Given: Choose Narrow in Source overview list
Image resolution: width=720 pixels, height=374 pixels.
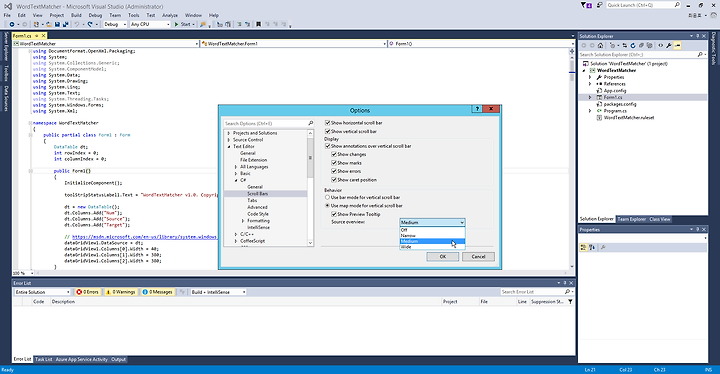Looking at the screenshot, I should click(x=432, y=235).
